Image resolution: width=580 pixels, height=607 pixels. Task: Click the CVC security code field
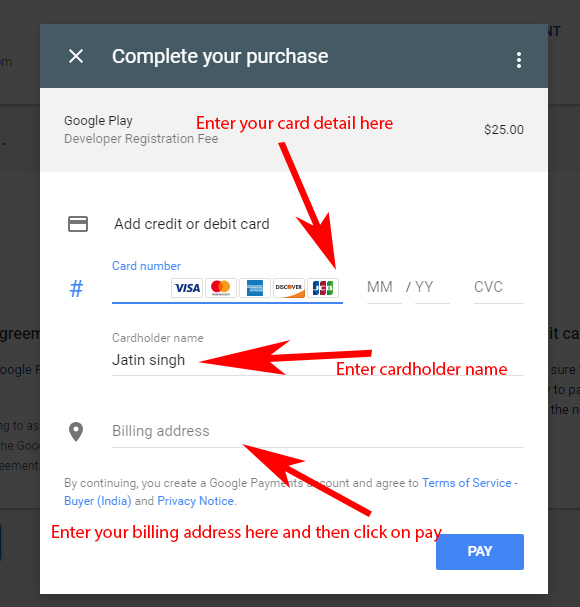tap(499, 288)
